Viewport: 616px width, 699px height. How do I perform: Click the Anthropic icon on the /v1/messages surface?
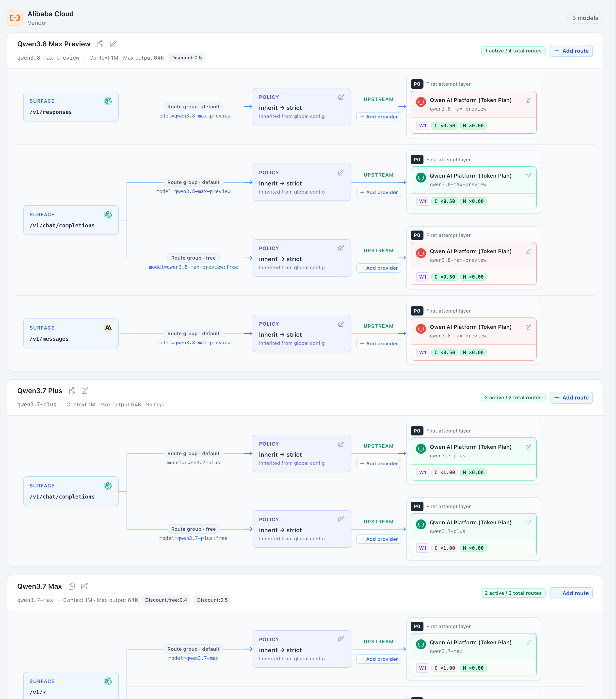coord(108,328)
